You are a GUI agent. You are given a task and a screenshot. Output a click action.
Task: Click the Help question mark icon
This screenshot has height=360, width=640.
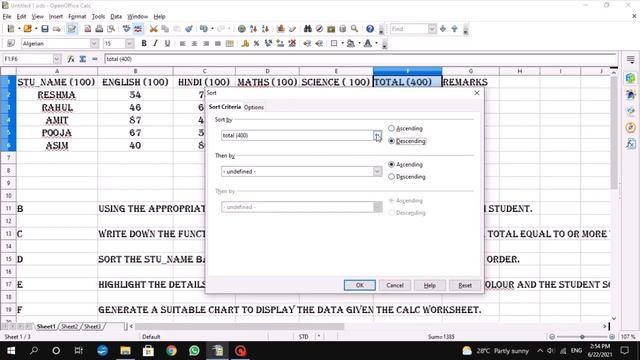tap(370, 29)
